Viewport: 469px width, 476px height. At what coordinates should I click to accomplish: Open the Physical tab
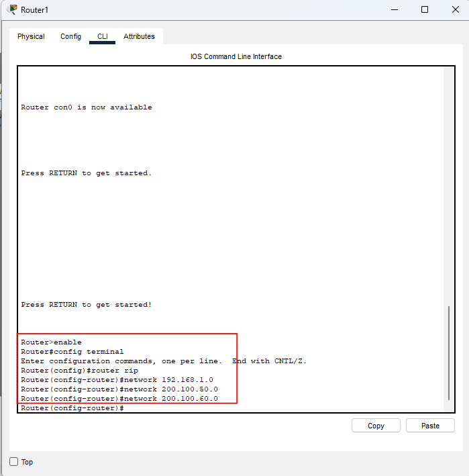[x=31, y=36]
